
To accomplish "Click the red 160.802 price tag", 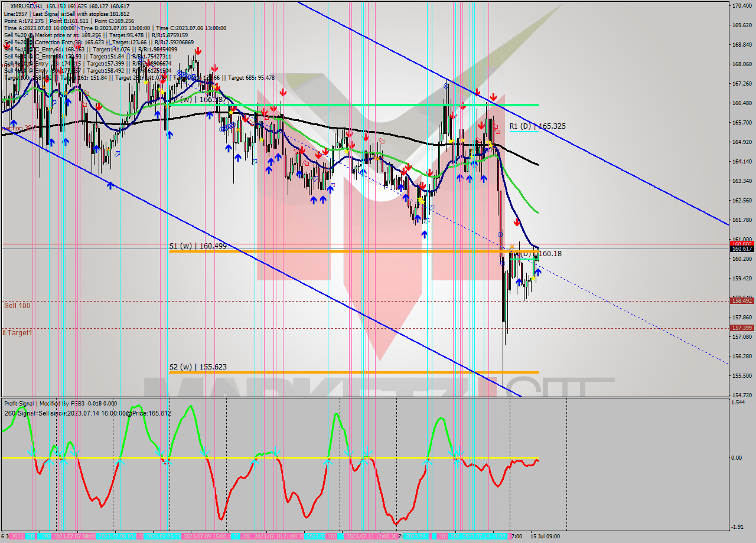I will (x=742, y=243).
